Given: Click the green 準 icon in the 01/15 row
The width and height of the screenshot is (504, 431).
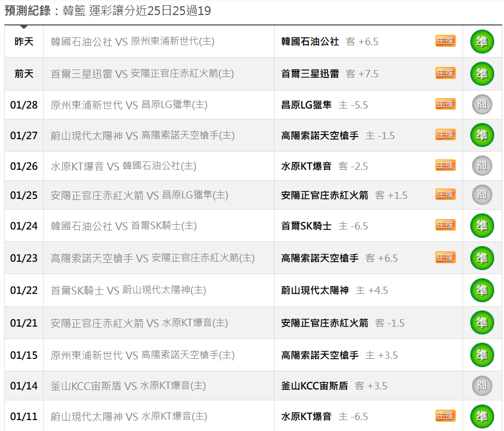Looking at the screenshot, I should tap(482, 355).
